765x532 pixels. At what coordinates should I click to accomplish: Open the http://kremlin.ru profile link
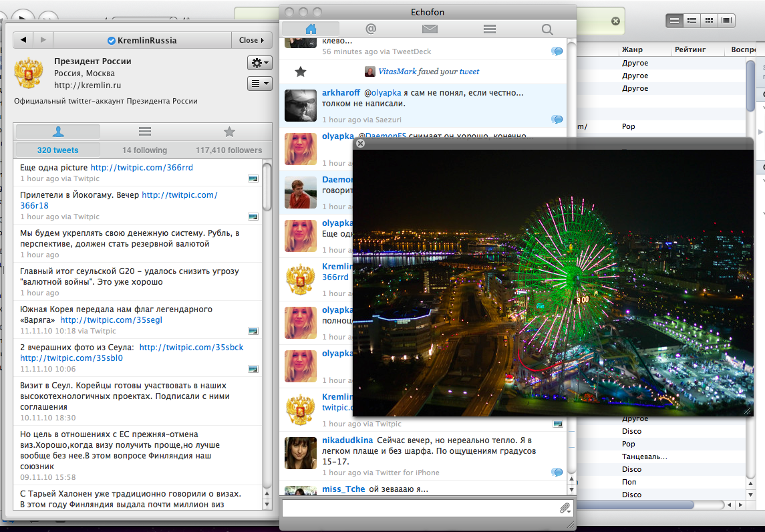click(88, 86)
